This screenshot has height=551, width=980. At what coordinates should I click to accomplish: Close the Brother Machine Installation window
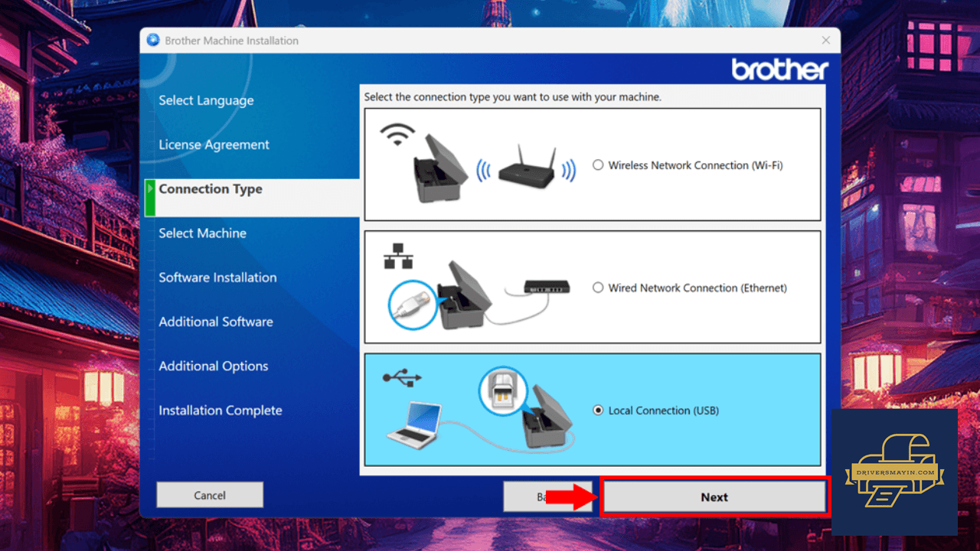(825, 40)
